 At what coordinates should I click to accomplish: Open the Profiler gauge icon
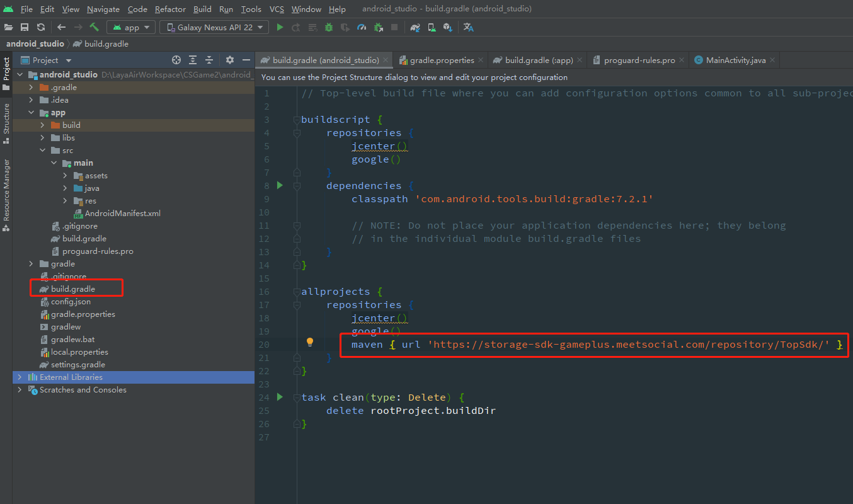tap(362, 27)
